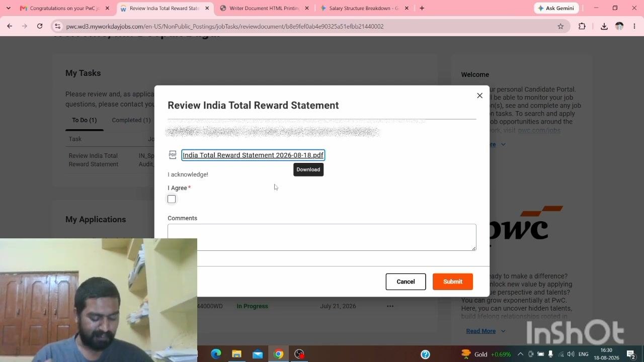This screenshot has height=362, width=644.
Task: Open the volume control in system tray
Action: [571, 354]
